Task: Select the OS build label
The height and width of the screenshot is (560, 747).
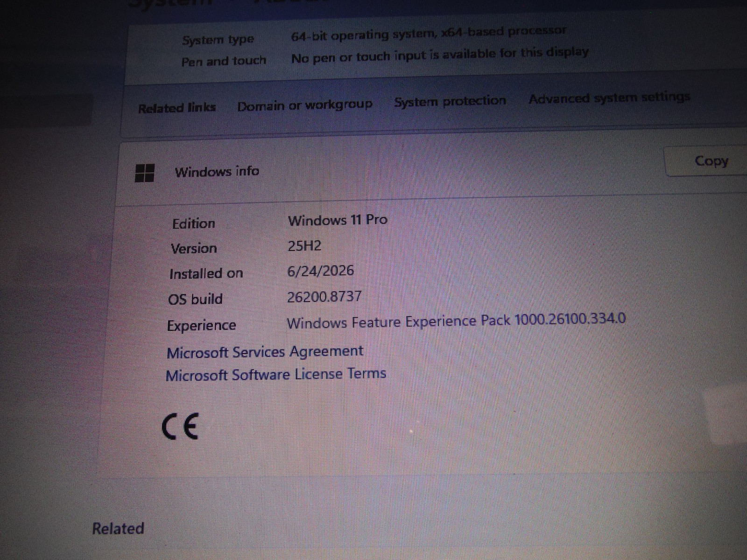Action: click(x=196, y=299)
